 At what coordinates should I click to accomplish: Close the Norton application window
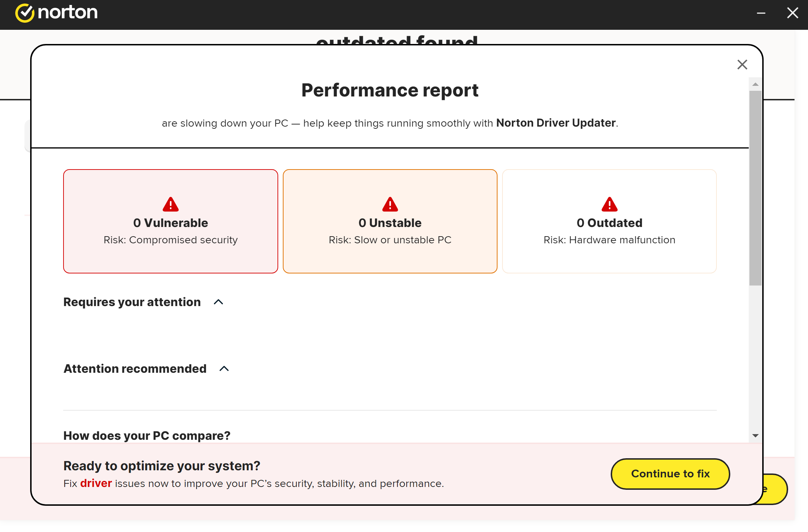792,13
